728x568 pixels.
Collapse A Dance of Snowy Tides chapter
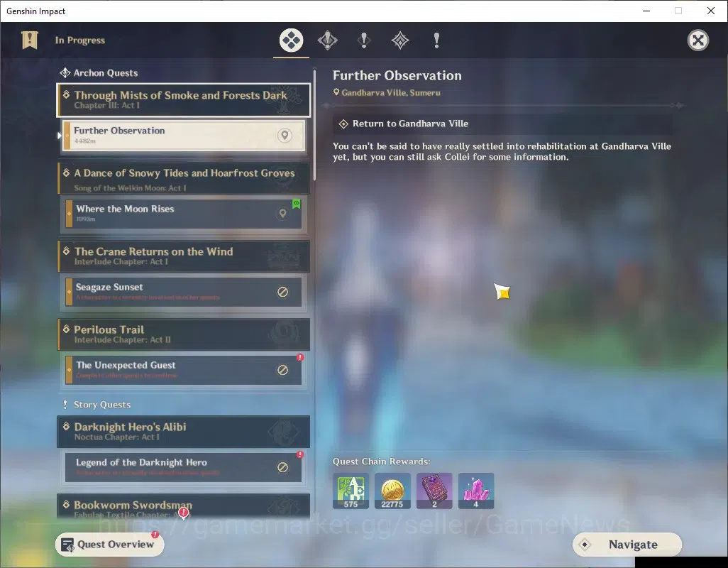pyautogui.click(x=183, y=178)
